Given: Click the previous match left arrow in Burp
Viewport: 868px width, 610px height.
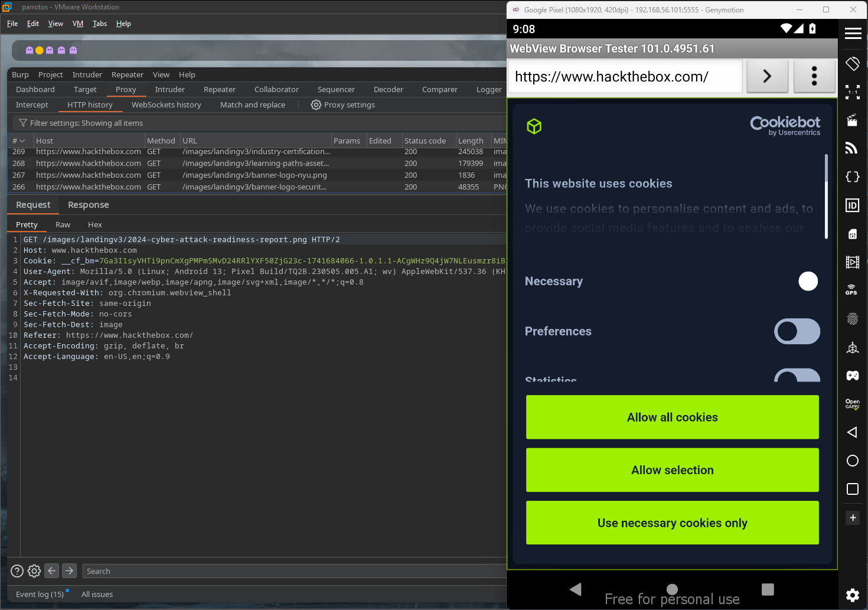Looking at the screenshot, I should pos(52,570).
